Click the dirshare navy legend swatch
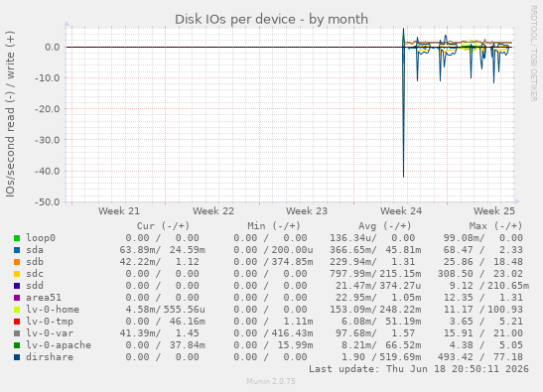The height and width of the screenshot is (392, 543). [17, 357]
